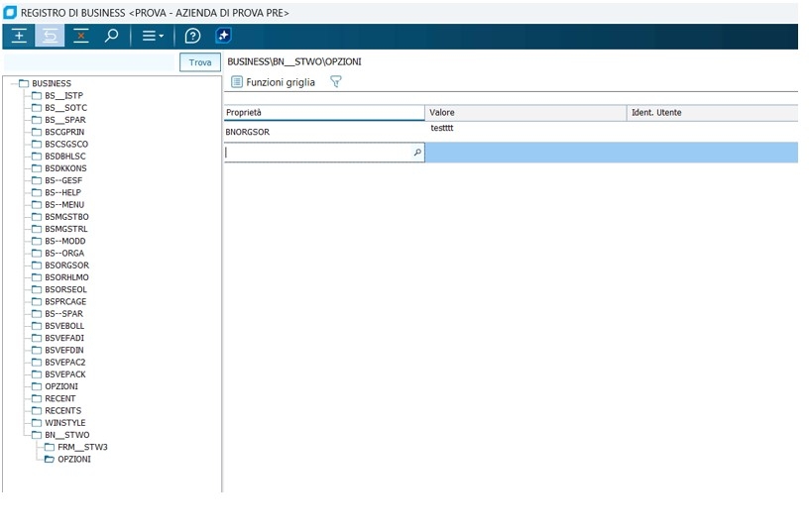Screen dimensions: 809x532
Task: Open the help question mark icon
Action: pyautogui.click(x=192, y=36)
